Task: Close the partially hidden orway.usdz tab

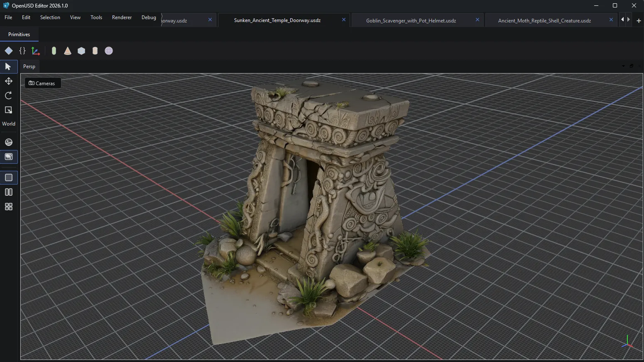Action: [210, 20]
